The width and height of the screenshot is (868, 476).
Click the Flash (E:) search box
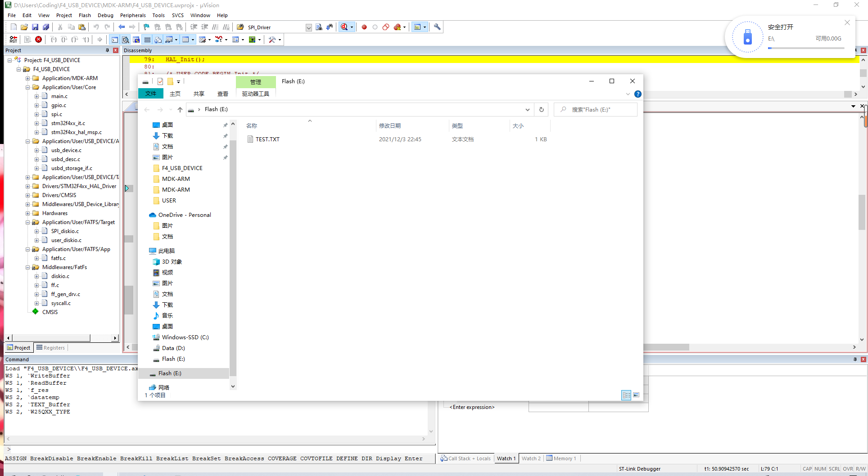(596, 109)
